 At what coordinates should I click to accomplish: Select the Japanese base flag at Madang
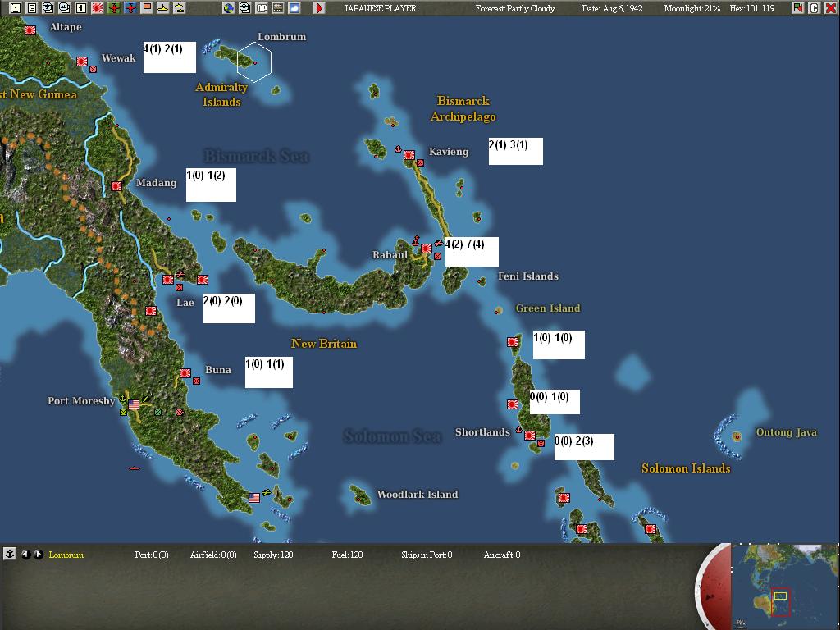[116, 186]
